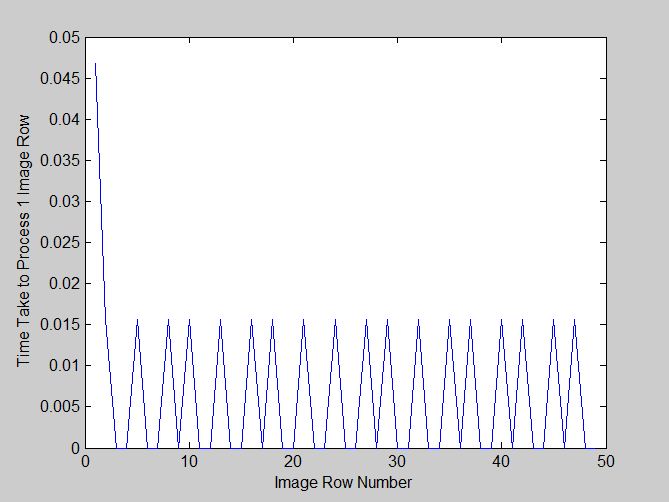Click the y-axis tick label 0.015
Image resolution: width=669 pixels, height=502 pixels.
click(58, 325)
